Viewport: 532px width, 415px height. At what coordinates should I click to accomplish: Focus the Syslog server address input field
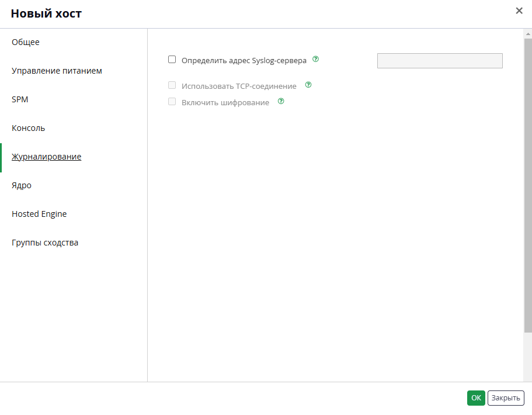(440, 61)
